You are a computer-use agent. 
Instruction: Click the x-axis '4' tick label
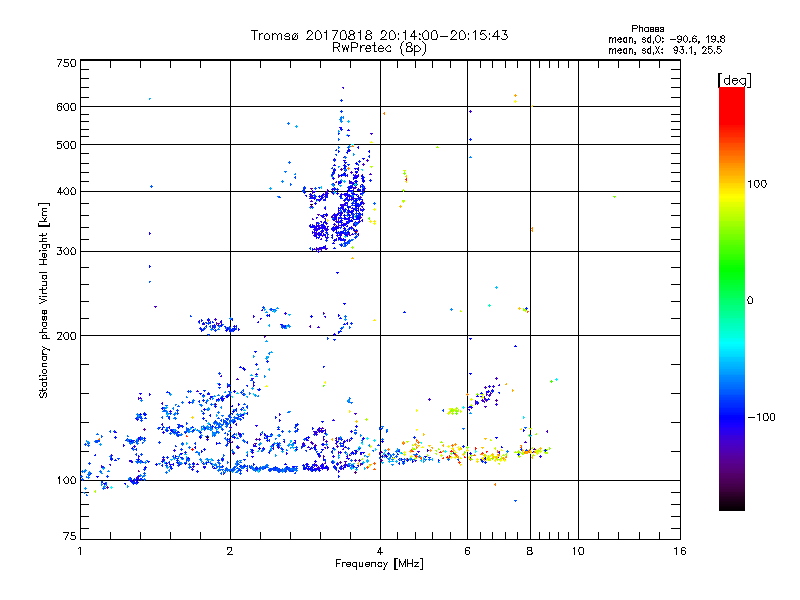pyautogui.click(x=380, y=551)
